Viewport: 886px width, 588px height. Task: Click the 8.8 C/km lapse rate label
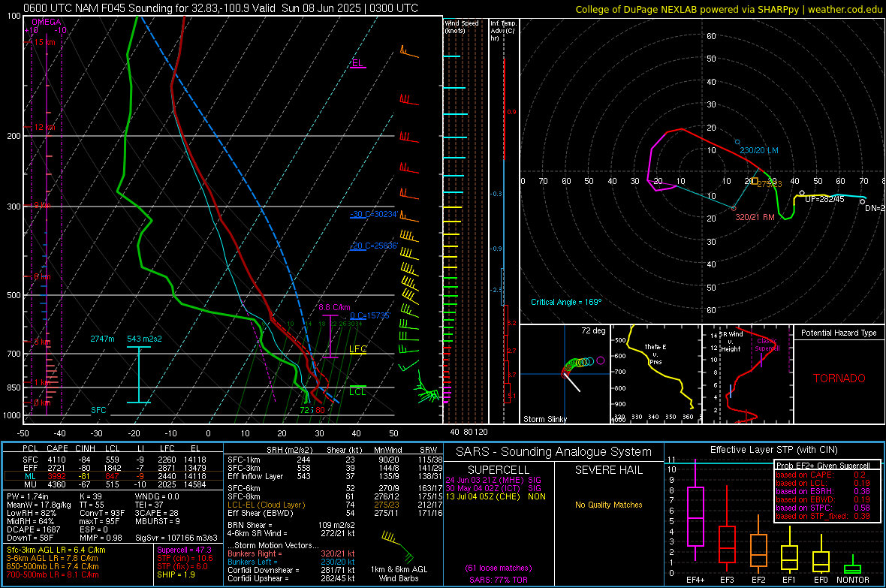pos(334,308)
